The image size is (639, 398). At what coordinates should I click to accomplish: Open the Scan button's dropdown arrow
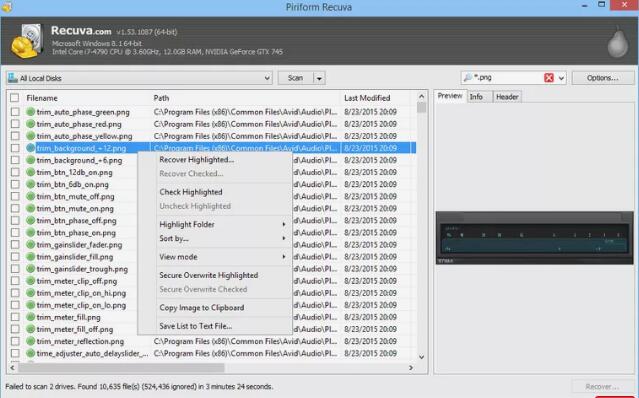click(x=319, y=78)
